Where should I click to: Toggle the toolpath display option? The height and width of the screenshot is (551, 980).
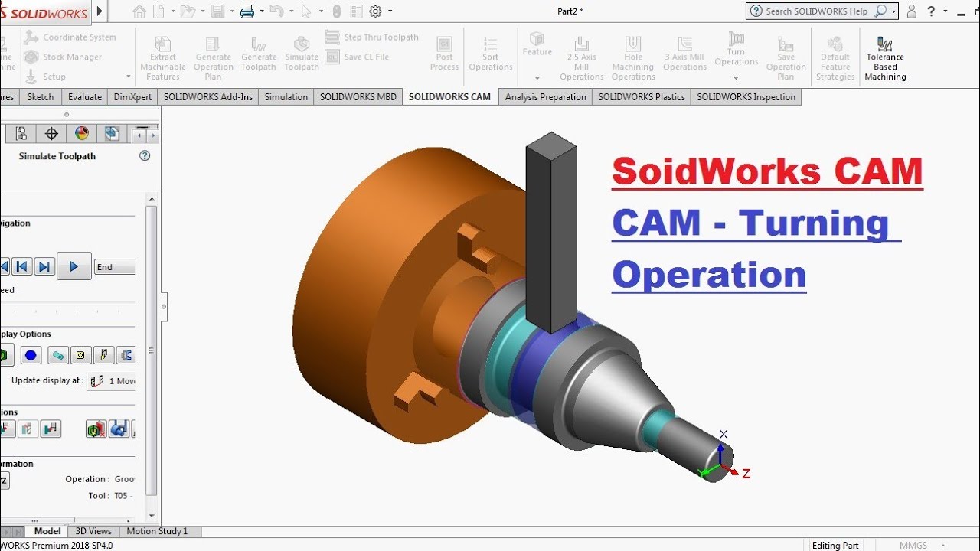(103, 355)
